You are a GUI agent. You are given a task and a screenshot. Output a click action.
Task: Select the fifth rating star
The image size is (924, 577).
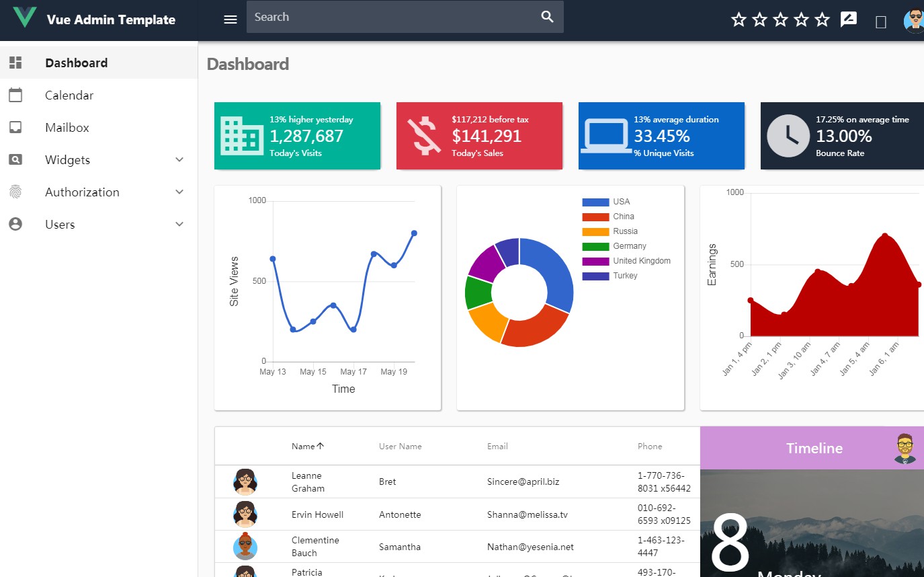coord(822,20)
